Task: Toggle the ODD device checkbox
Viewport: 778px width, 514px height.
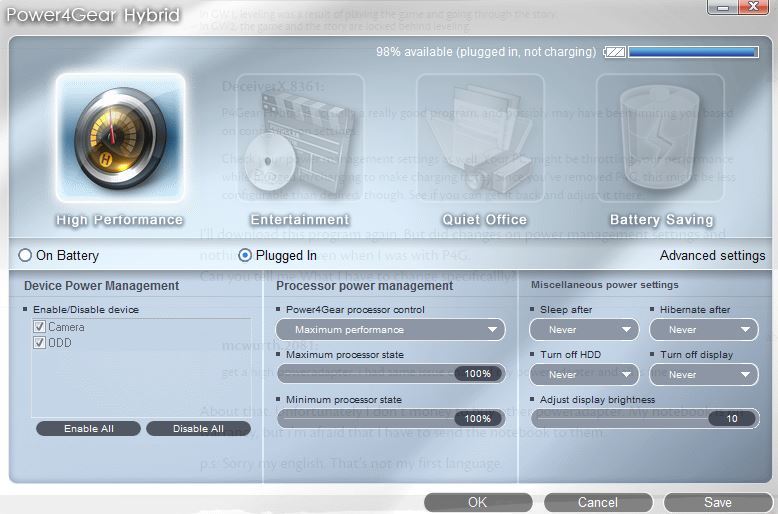Action: pyautogui.click(x=39, y=343)
